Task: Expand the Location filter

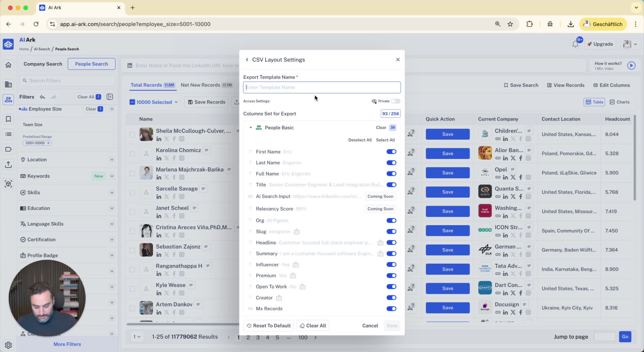Action: [112, 160]
